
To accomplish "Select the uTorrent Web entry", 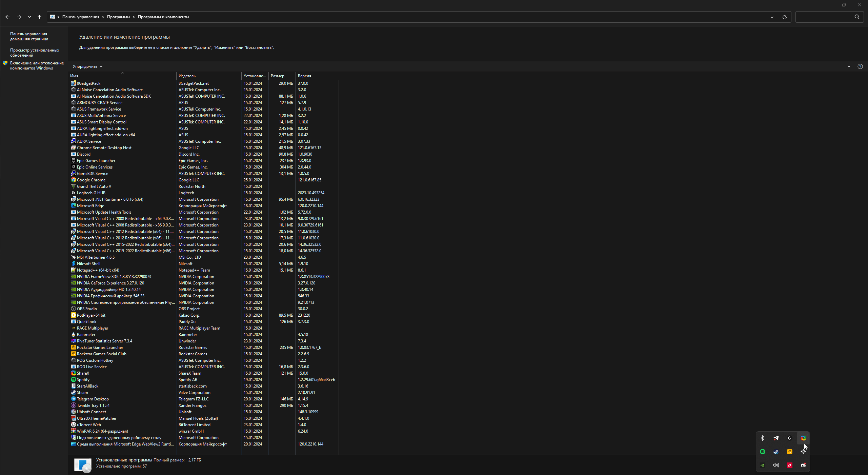I will (204, 425).
